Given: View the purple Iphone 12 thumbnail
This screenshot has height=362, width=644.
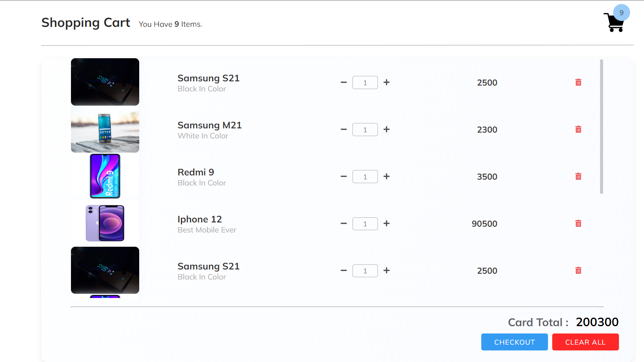Looking at the screenshot, I should pos(105,223).
